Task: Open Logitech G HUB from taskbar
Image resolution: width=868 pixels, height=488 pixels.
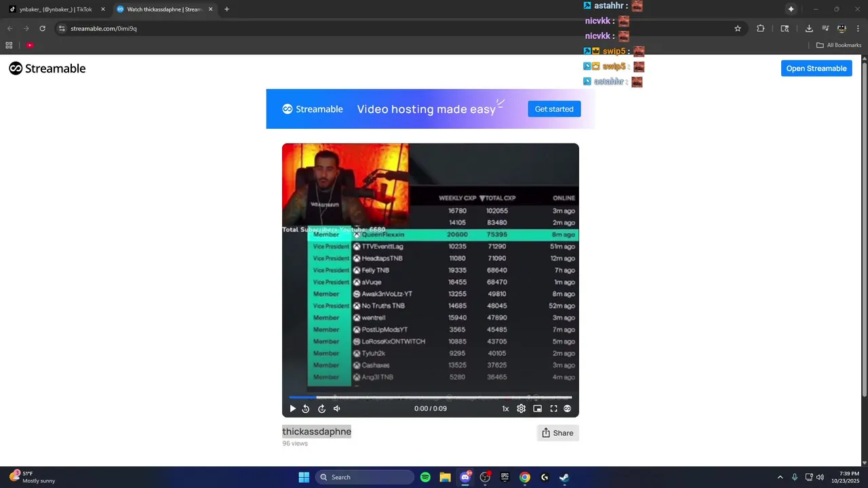Action: pos(545,477)
